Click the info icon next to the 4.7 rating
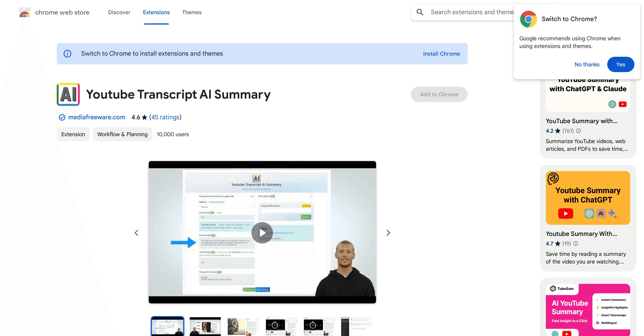The image size is (644, 336). [576, 243]
